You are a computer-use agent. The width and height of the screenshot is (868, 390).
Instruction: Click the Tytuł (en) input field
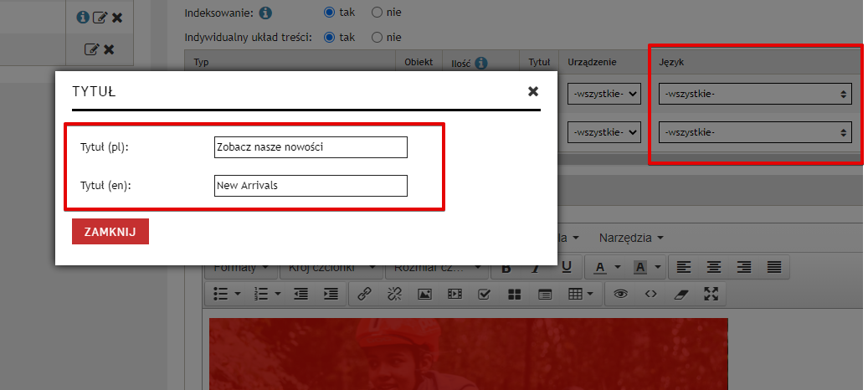(x=311, y=186)
